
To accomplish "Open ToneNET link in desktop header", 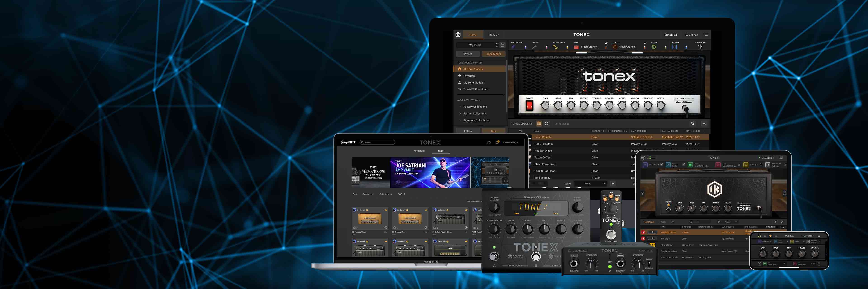I will coord(670,35).
